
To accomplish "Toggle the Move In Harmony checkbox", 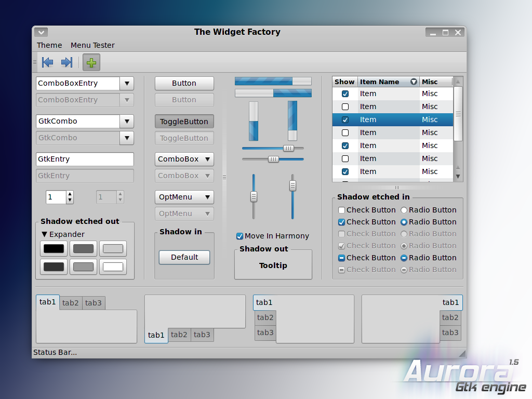I will click(x=240, y=236).
